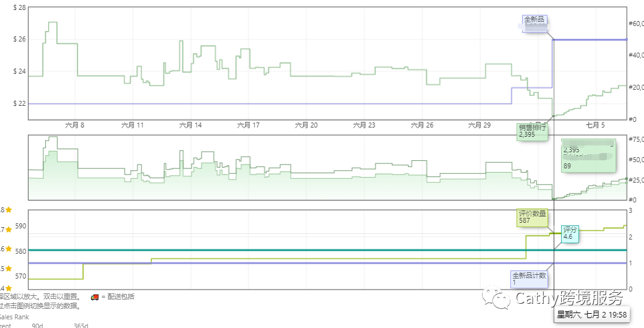The image size is (644, 328).
Task: Click the star icon beside the 580 label
Action: pyautogui.click(x=8, y=249)
